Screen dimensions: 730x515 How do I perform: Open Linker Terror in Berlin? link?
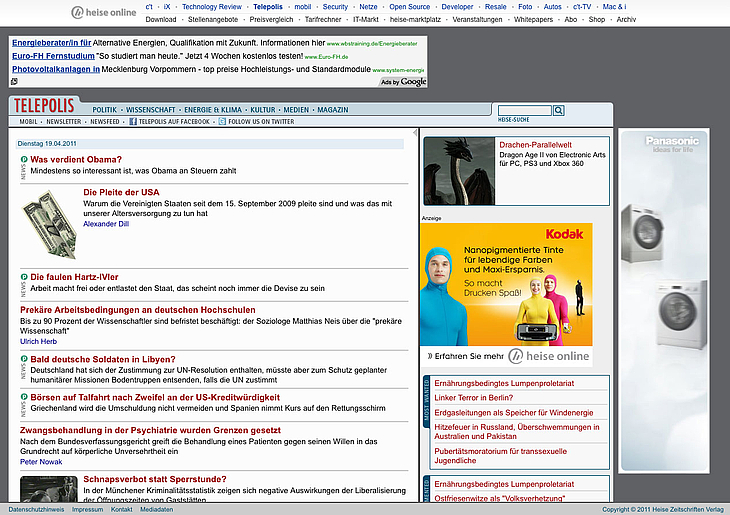pos(473,398)
